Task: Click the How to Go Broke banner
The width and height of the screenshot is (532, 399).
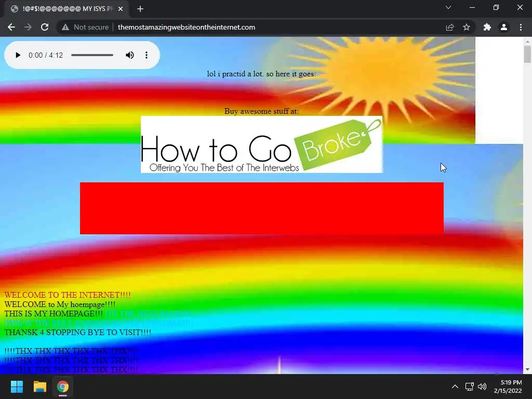Action: [262, 144]
